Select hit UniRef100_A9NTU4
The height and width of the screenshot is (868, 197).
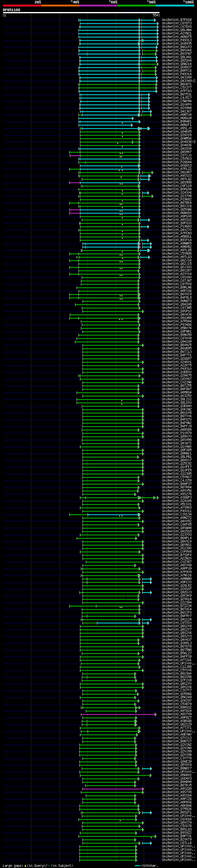tap(177, 115)
